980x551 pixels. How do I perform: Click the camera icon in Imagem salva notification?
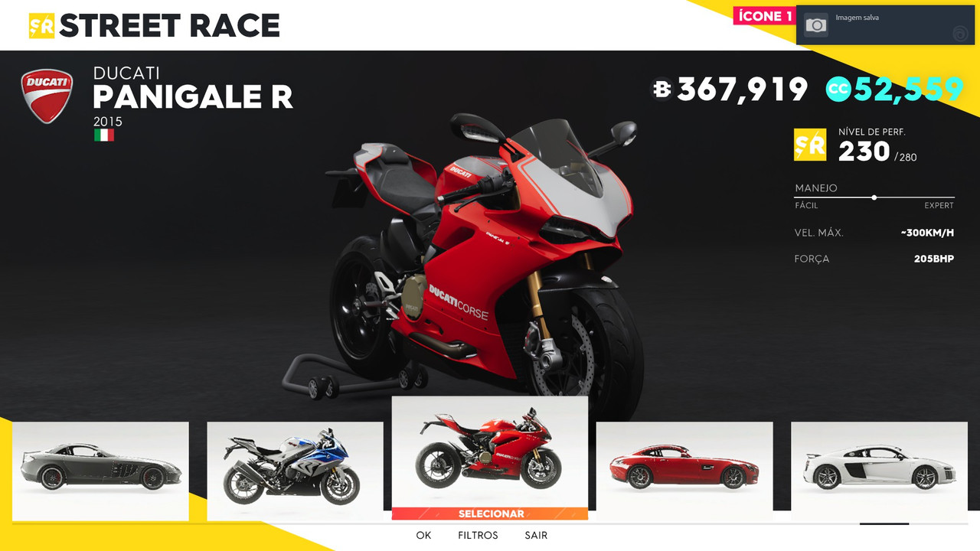coord(816,25)
